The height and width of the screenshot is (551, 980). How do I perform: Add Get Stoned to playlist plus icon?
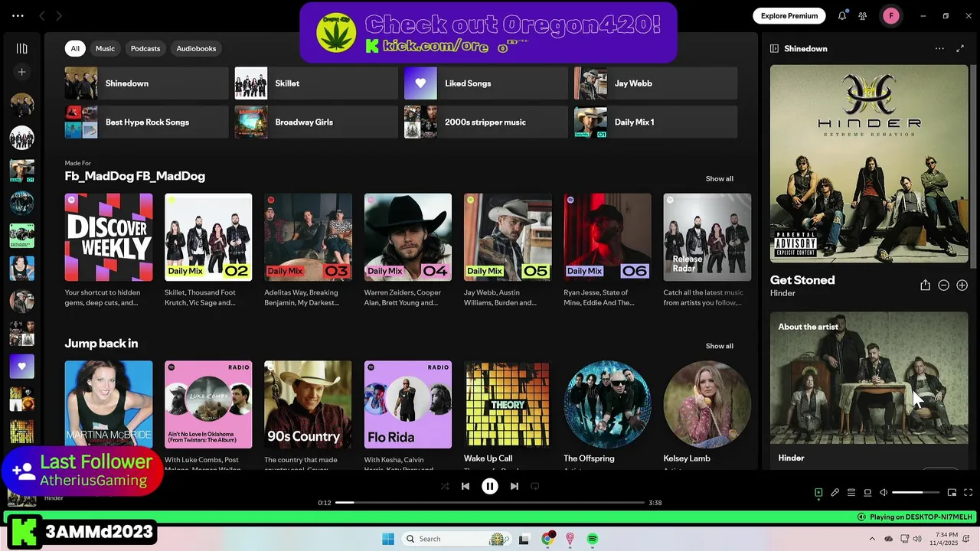(962, 285)
